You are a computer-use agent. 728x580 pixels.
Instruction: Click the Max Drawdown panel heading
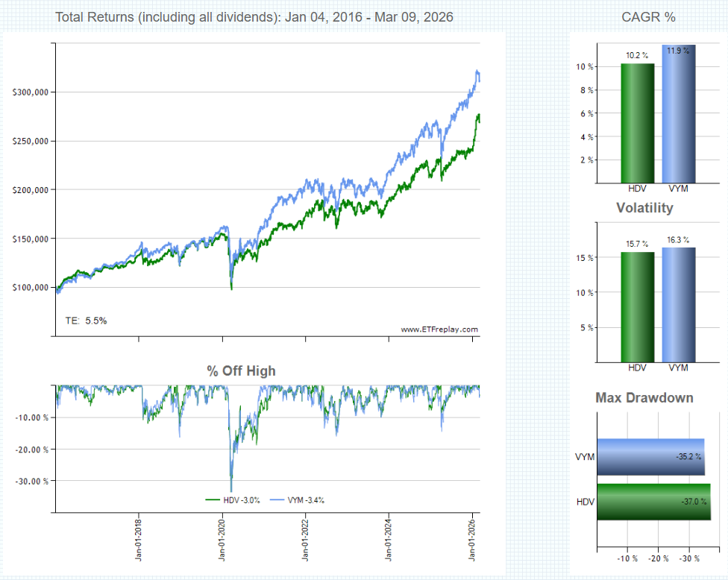click(x=644, y=397)
